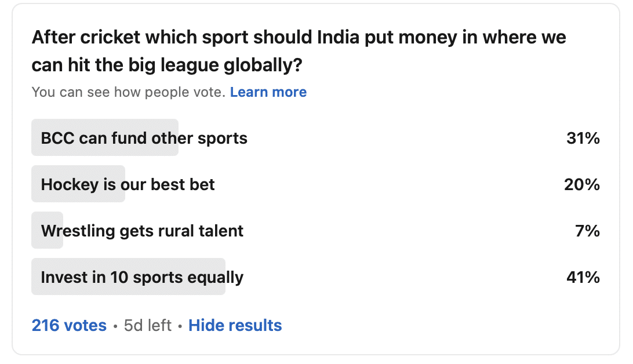View the 216 votes list
This screenshot has height=364, width=633.
69,326
